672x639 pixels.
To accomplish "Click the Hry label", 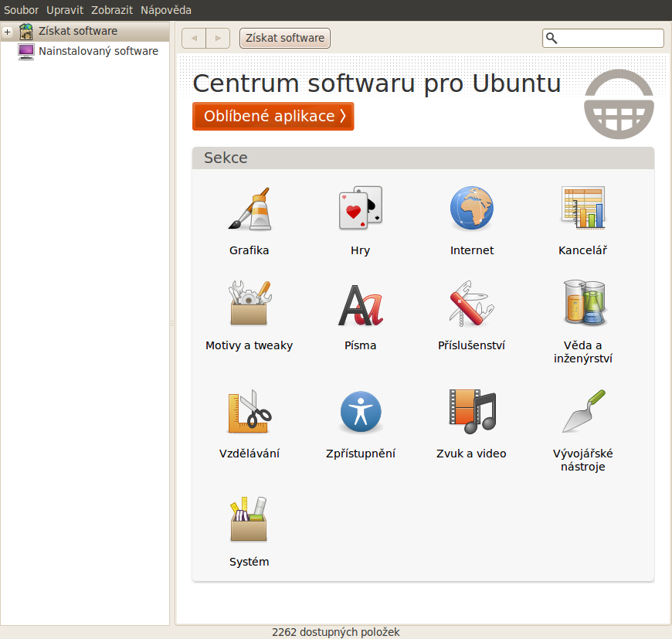I will click(361, 250).
